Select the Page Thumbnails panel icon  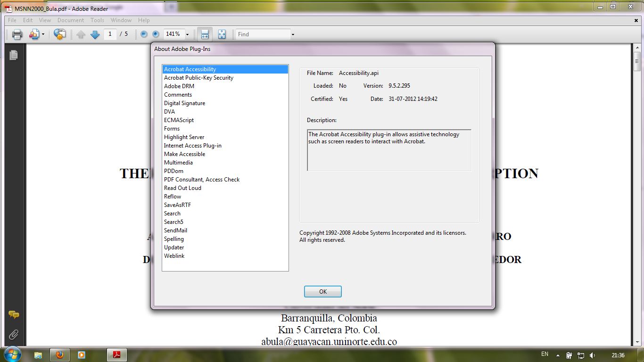[14, 55]
